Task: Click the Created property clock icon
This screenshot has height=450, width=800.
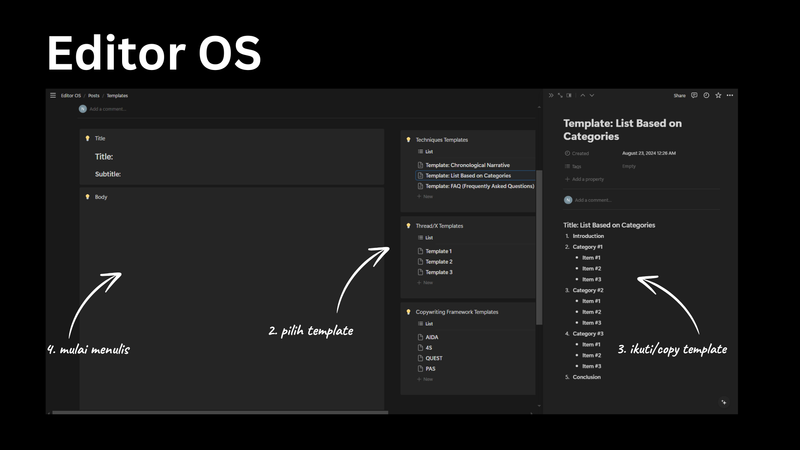Action: [x=567, y=153]
